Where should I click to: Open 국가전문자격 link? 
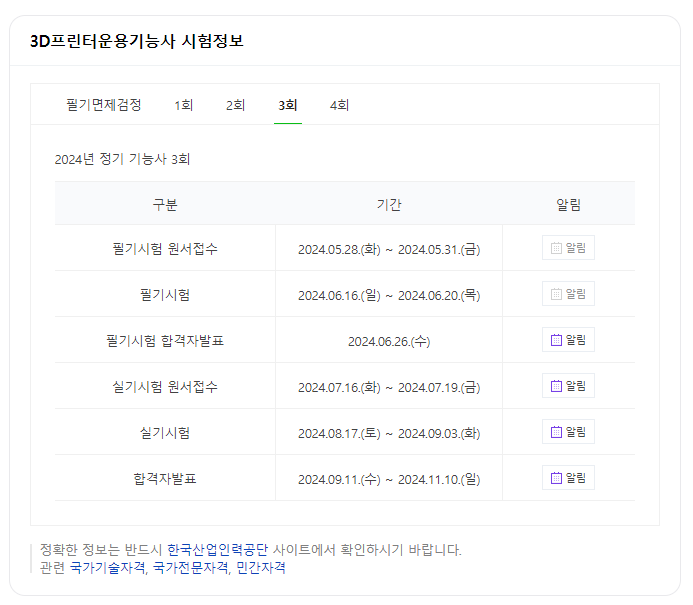coord(191,567)
